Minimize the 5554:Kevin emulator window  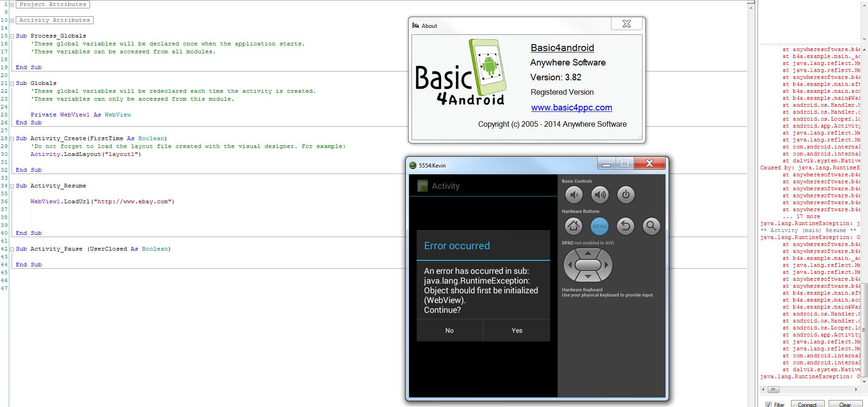tap(606, 163)
